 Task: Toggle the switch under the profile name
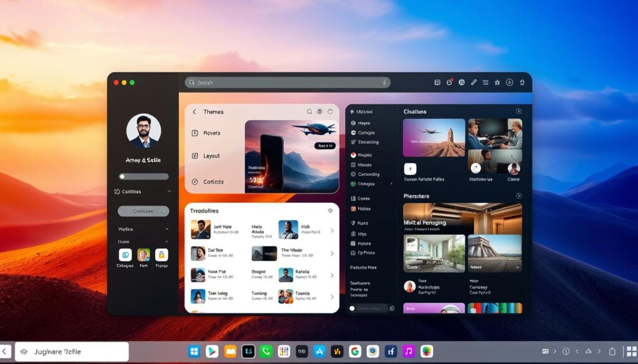click(143, 177)
